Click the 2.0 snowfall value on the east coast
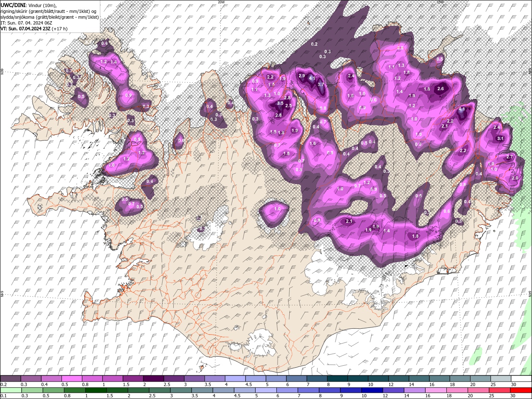 515,178
